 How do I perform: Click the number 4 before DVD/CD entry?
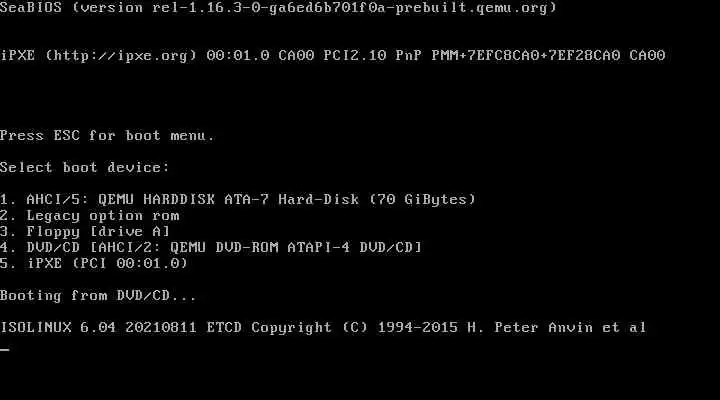click(5, 248)
